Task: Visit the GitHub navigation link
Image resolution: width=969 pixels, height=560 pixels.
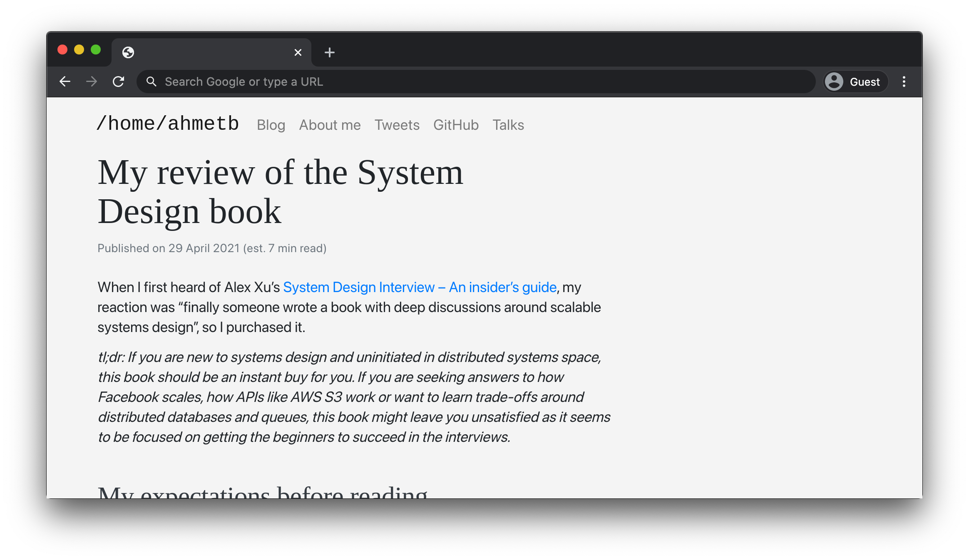Action: pyautogui.click(x=456, y=125)
